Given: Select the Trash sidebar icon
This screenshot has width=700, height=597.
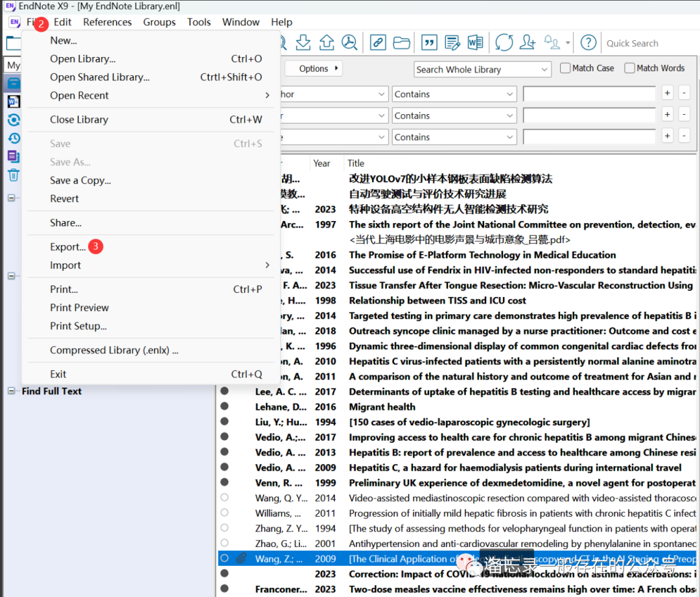Looking at the screenshot, I should (14, 175).
